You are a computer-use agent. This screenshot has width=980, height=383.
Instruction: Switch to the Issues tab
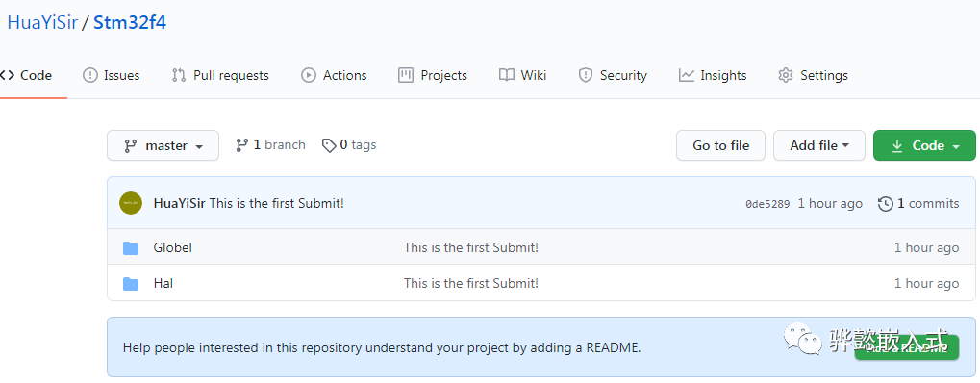(112, 75)
